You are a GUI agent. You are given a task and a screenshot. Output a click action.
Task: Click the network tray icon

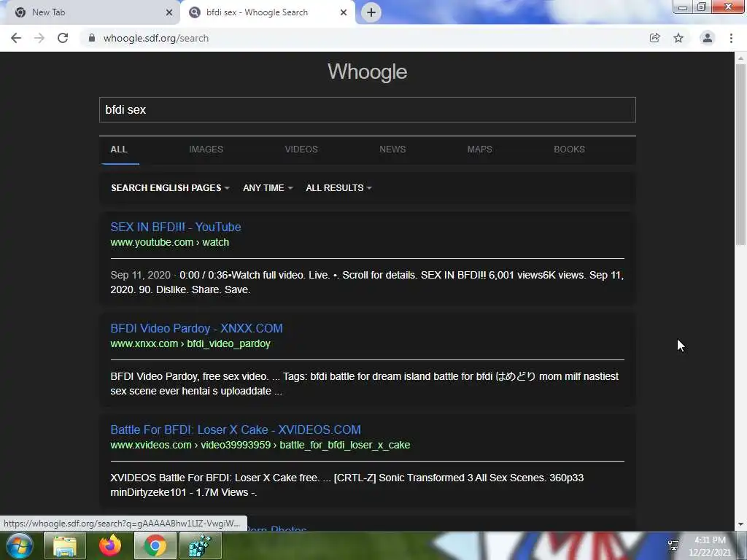coord(673,545)
